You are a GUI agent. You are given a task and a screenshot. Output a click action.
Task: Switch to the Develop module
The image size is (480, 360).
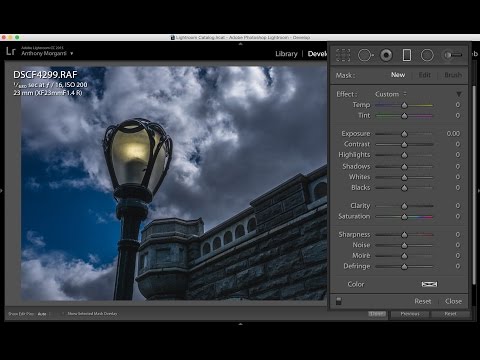[317, 54]
